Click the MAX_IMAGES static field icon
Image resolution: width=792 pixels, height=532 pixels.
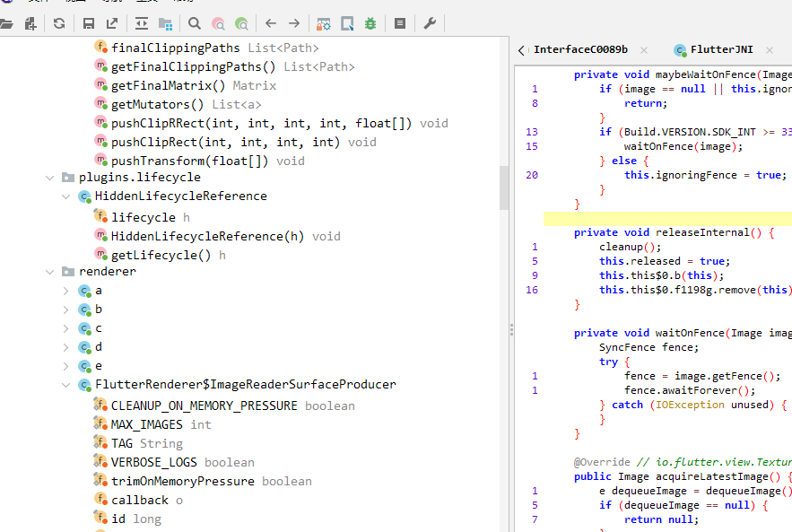(100, 423)
